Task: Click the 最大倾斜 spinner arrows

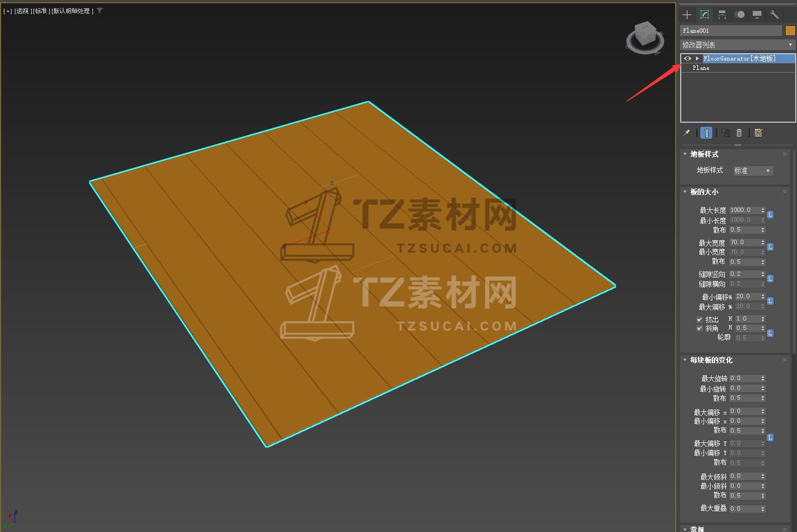Action: (763, 476)
